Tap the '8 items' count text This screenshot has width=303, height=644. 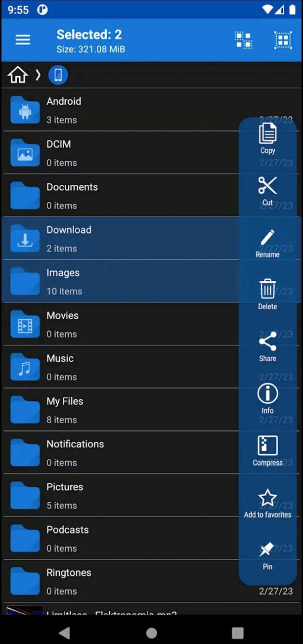click(x=62, y=420)
